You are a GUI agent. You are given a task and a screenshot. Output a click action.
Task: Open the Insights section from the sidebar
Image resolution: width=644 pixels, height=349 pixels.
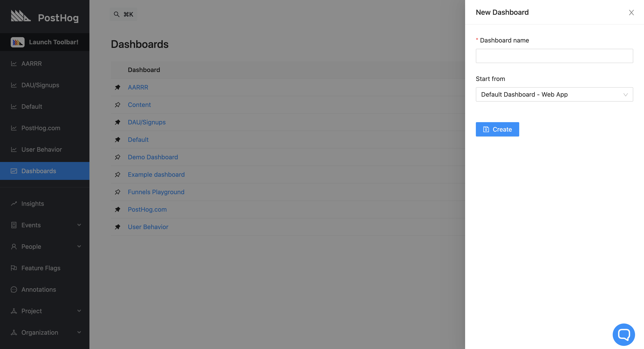32,203
